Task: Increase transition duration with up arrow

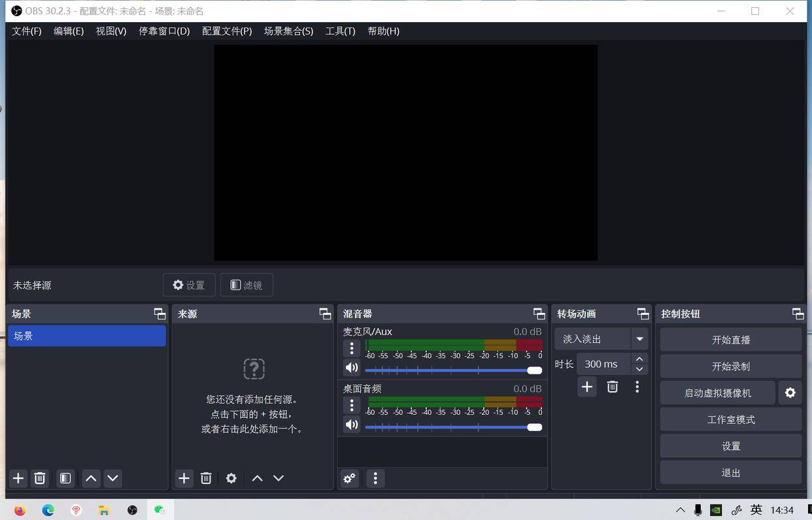Action: (639, 359)
